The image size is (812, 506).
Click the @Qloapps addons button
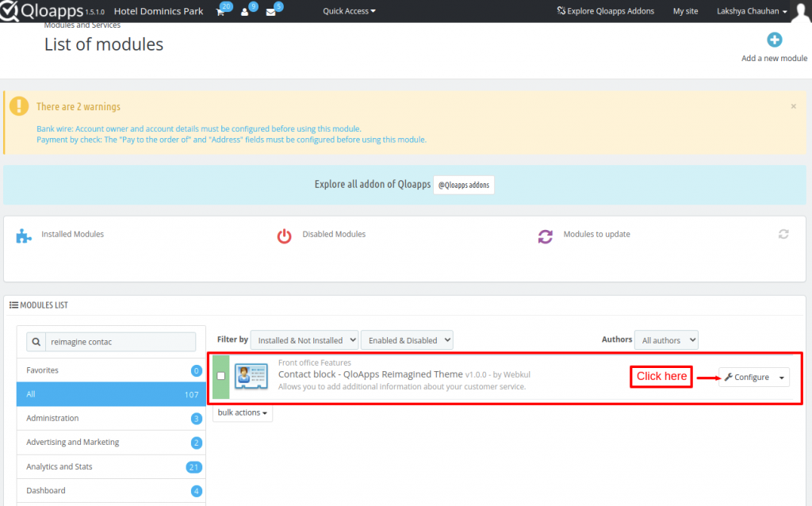click(x=463, y=185)
